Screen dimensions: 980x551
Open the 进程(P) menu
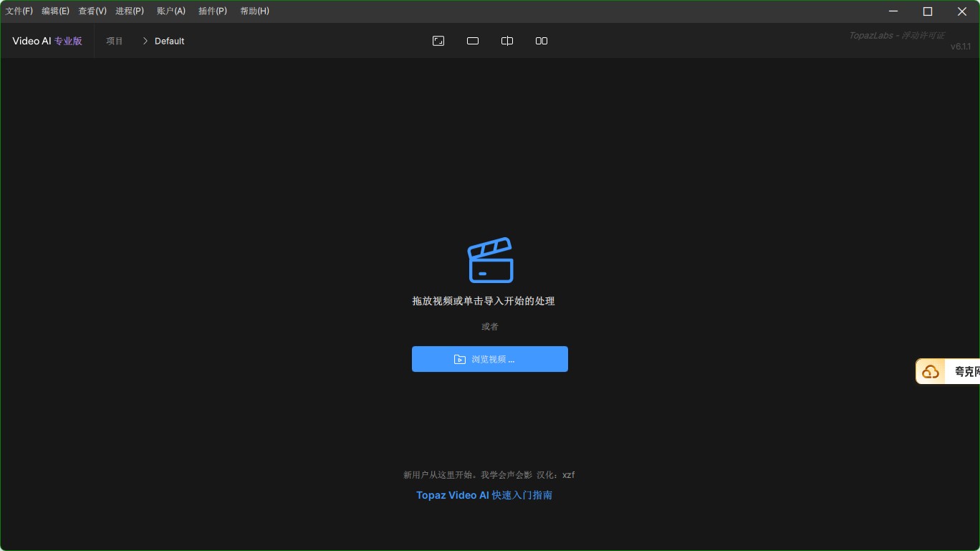pyautogui.click(x=130, y=11)
